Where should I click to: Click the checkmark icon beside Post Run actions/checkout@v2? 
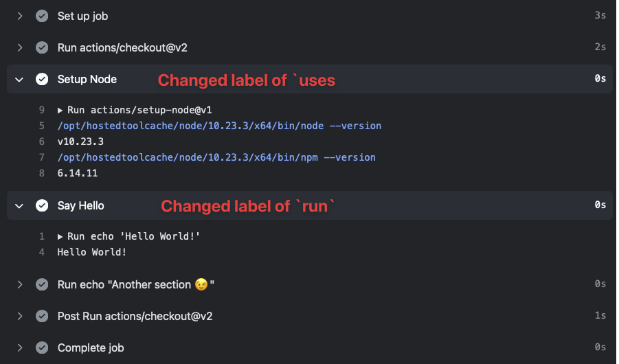click(x=42, y=316)
